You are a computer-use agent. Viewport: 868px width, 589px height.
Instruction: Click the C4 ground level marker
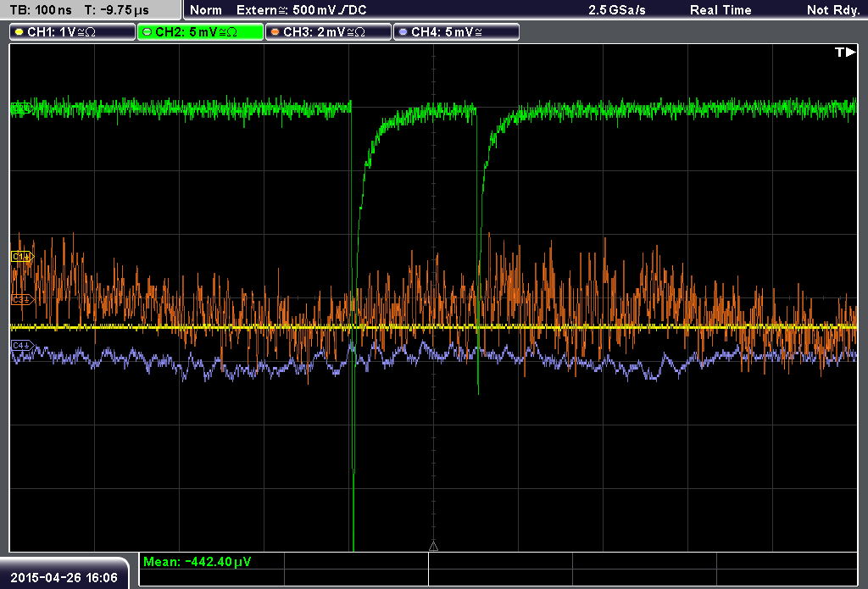click(x=22, y=346)
